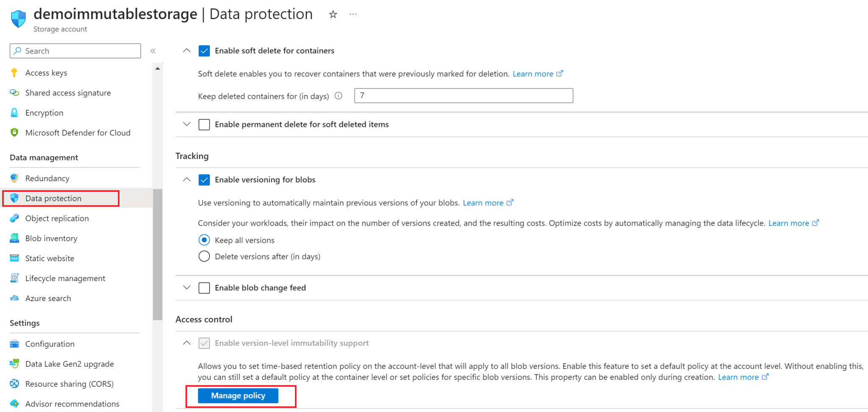The width and height of the screenshot is (868, 412).
Task: Collapse the left navigation pane
Action: (153, 50)
